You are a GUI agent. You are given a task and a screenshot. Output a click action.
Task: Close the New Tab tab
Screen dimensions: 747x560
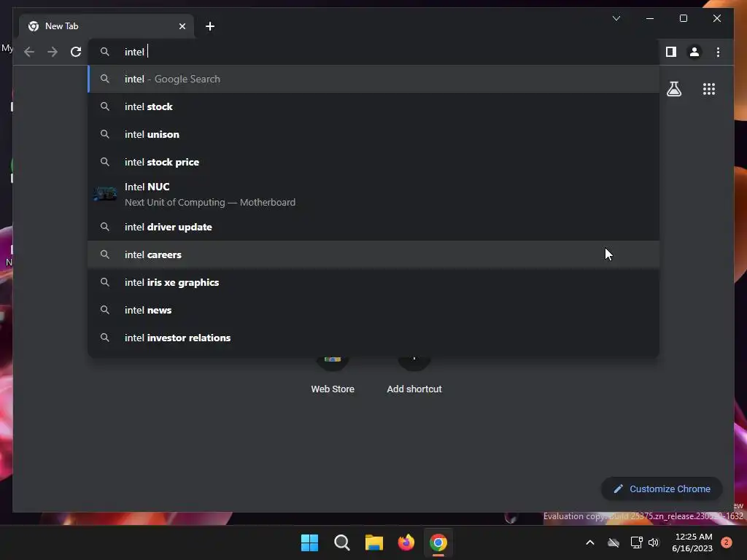[182, 26]
